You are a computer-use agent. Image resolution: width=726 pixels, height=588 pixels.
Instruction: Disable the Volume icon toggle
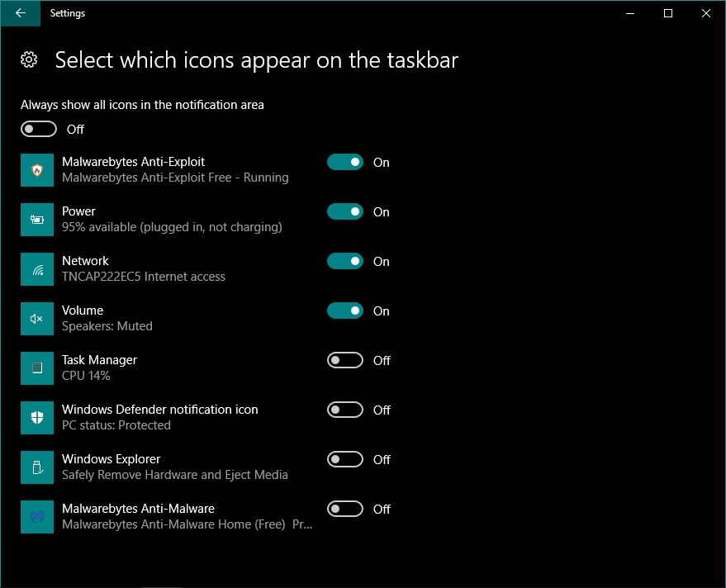coord(344,311)
